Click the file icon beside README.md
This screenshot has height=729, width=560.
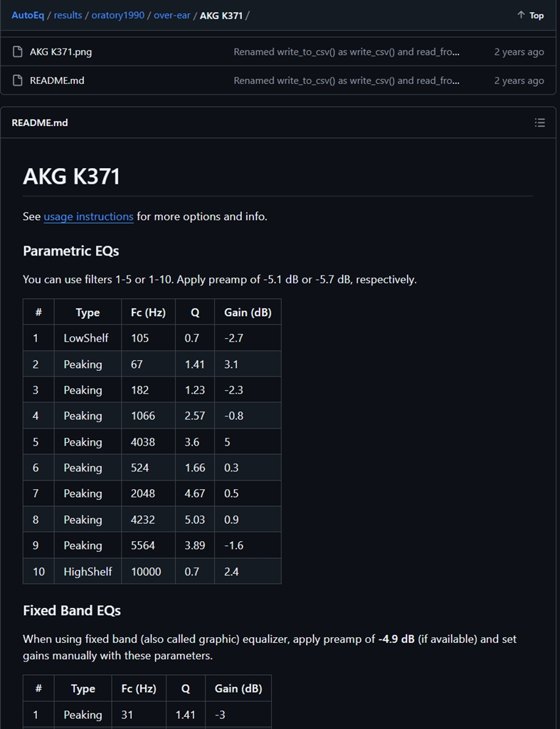coord(18,80)
